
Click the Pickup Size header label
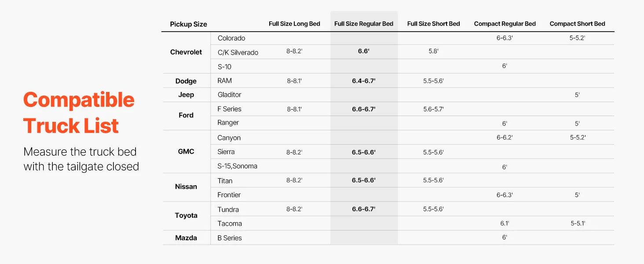point(188,24)
